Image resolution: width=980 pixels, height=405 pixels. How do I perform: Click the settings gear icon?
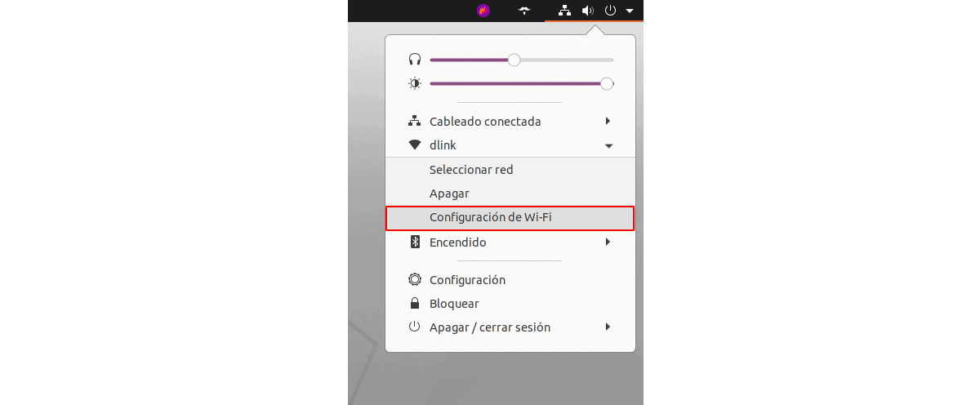(x=415, y=279)
